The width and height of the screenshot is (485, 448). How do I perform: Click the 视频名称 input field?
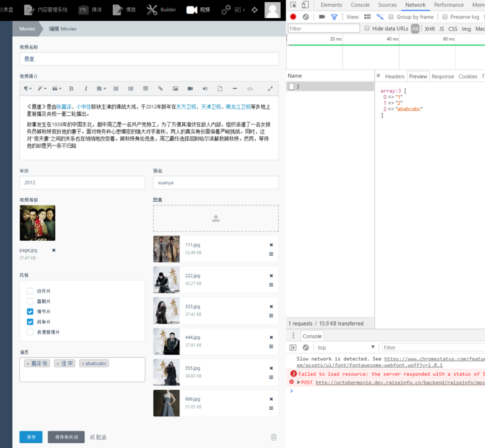[149, 59]
